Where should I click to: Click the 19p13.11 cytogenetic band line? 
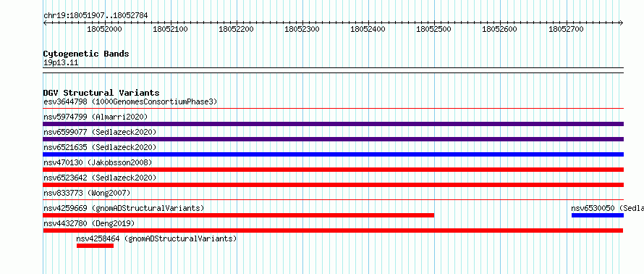[x=334, y=70]
